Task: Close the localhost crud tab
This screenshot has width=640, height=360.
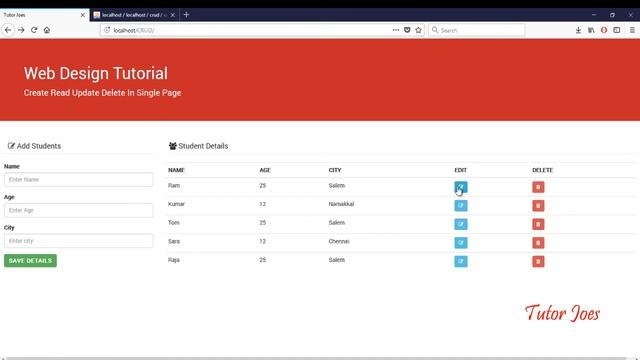Action: pos(173,15)
